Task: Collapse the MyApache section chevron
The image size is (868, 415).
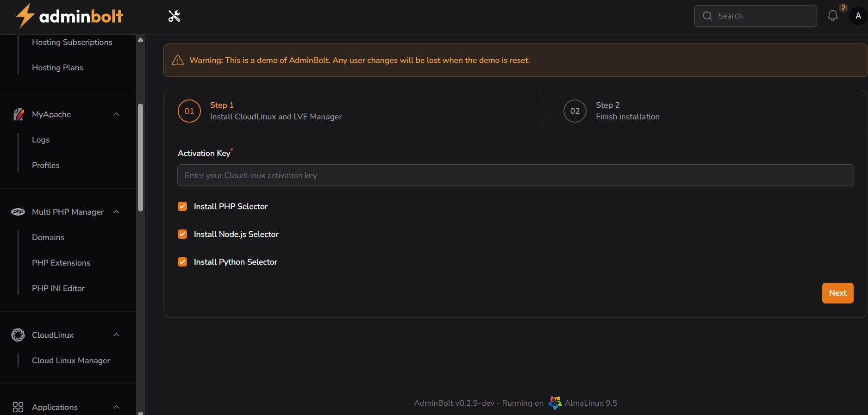Action: click(x=117, y=114)
